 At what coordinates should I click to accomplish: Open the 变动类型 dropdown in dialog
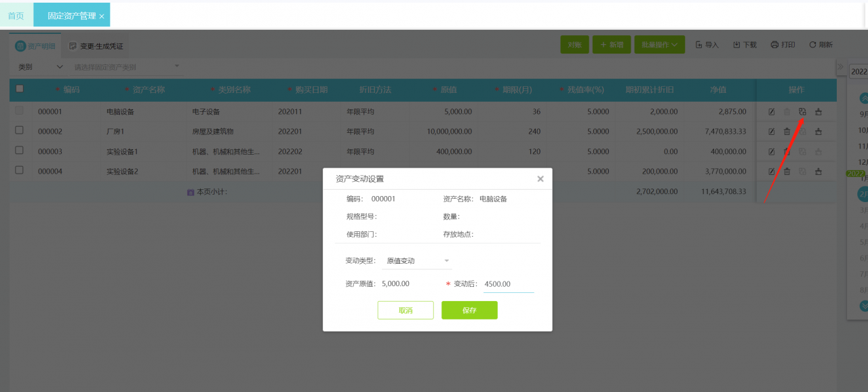coord(416,260)
